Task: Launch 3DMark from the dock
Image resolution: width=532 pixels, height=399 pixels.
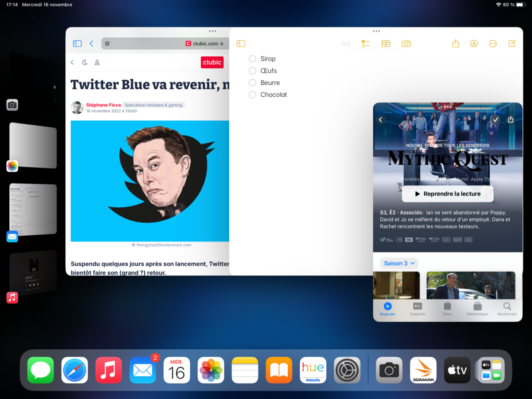Action: coord(423,370)
